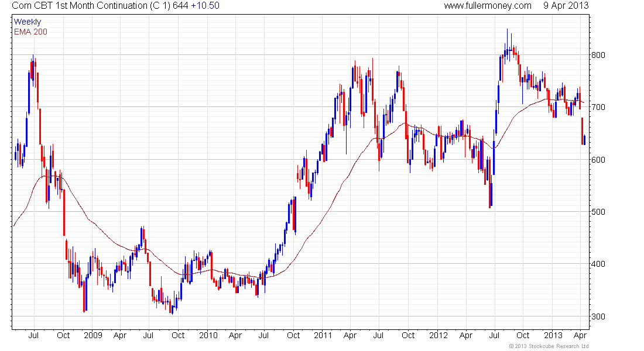The width and height of the screenshot is (644, 351).
Task: Click the '2010' time axis label
Action: pyautogui.click(x=208, y=335)
